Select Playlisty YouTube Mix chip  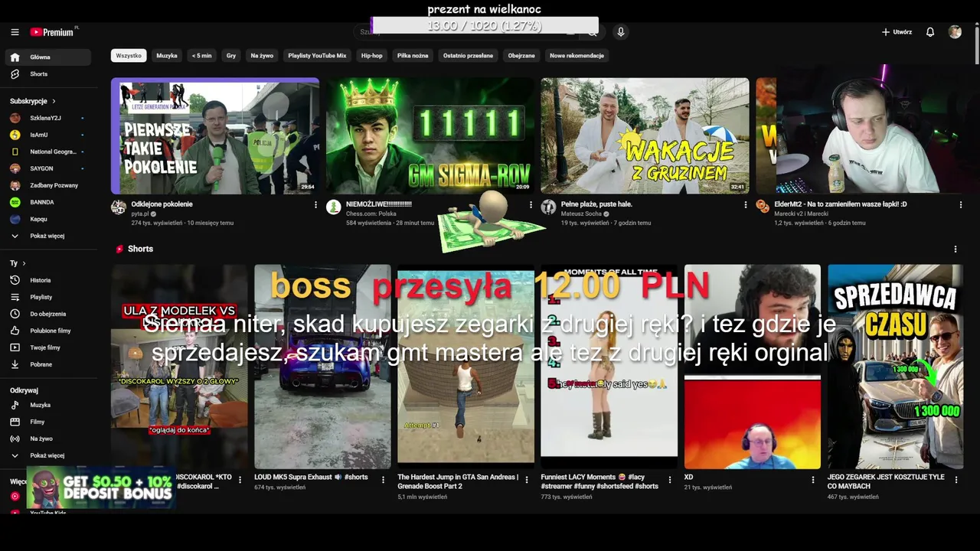(x=317, y=56)
